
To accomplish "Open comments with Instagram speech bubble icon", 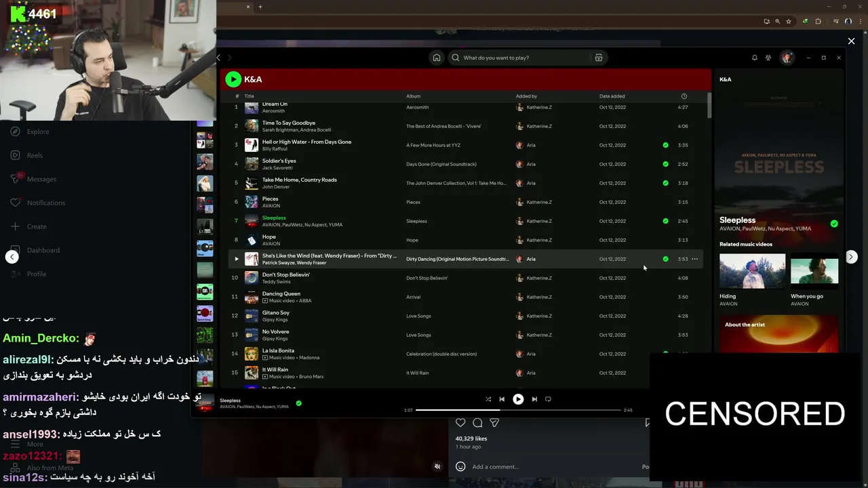I will click(477, 423).
